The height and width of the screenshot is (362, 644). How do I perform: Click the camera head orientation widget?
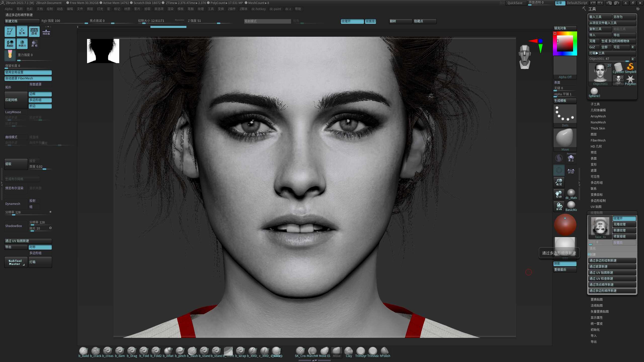pos(525,57)
